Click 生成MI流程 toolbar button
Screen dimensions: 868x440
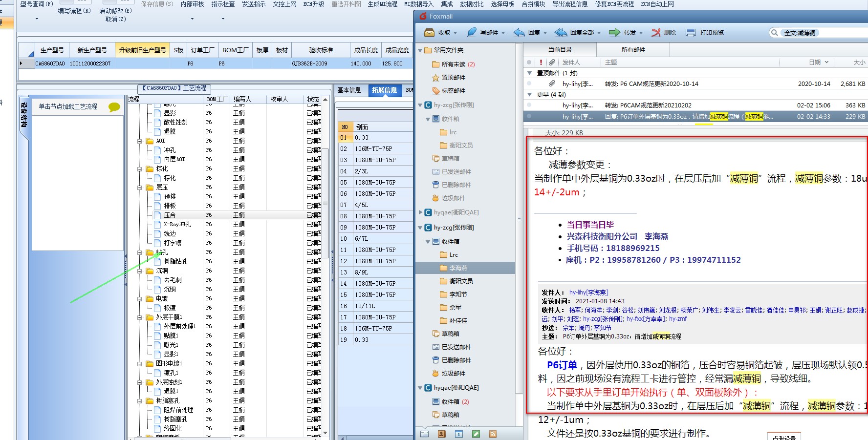tap(383, 4)
